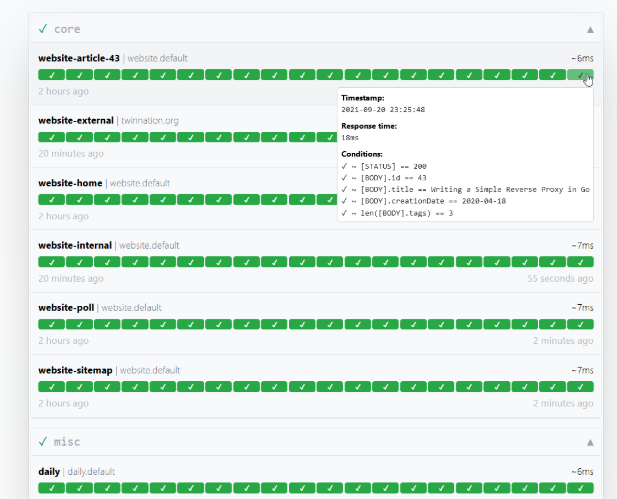617x499 pixels.
Task: Click the oldest result badge of website-article-43
Action: [x=52, y=74]
